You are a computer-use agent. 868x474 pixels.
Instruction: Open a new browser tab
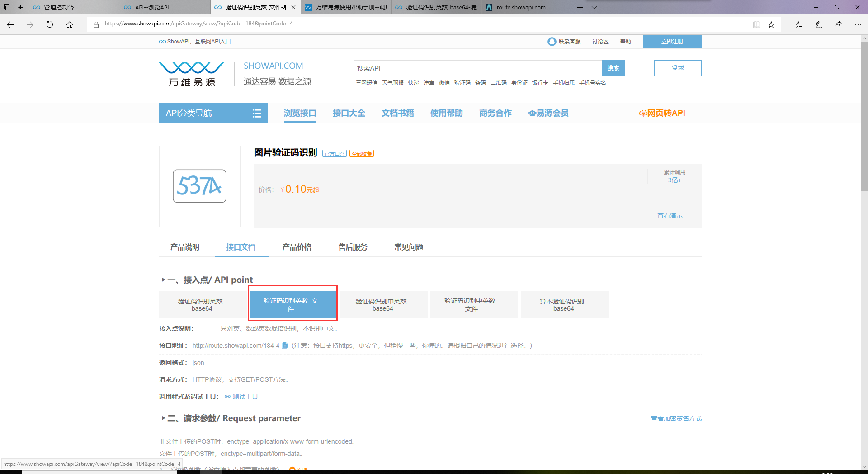(x=580, y=7)
